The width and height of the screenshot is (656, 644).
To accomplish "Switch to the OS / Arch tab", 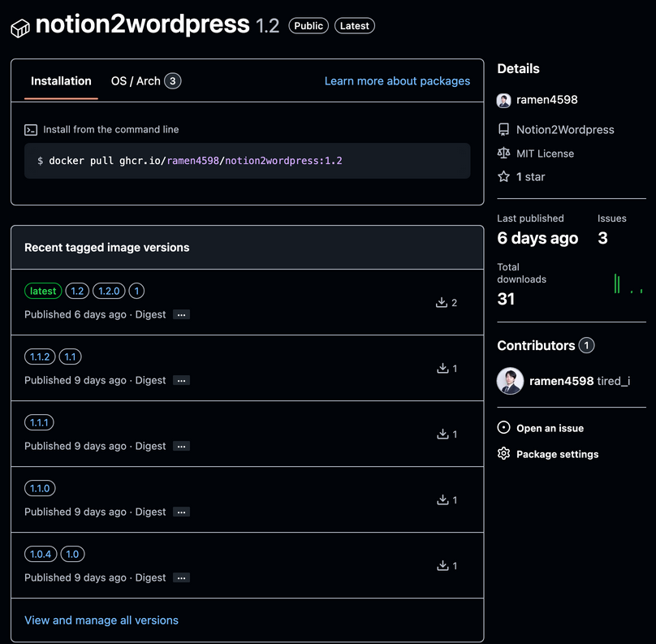I will (145, 81).
